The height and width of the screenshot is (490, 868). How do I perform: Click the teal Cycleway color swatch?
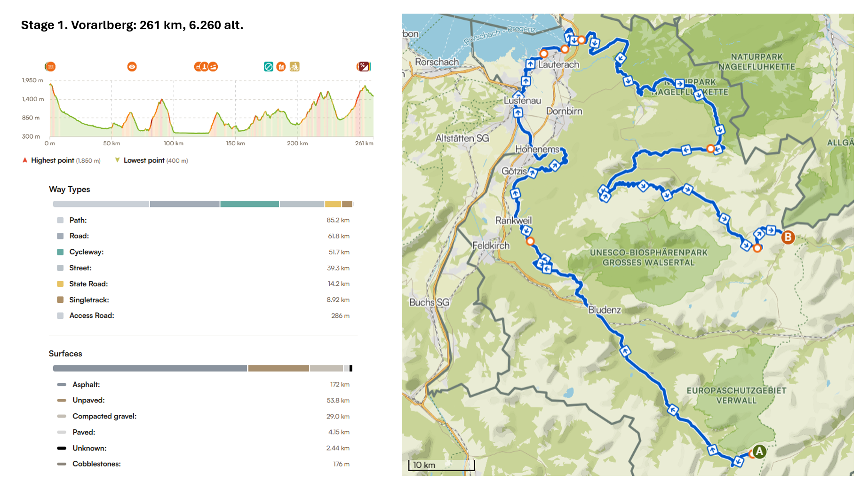click(60, 252)
